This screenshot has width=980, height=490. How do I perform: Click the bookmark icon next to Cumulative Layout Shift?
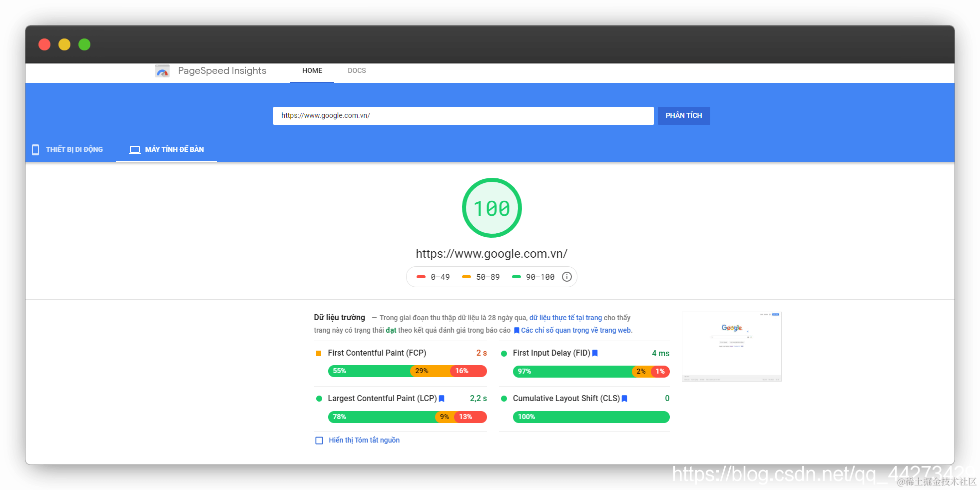[x=624, y=399]
